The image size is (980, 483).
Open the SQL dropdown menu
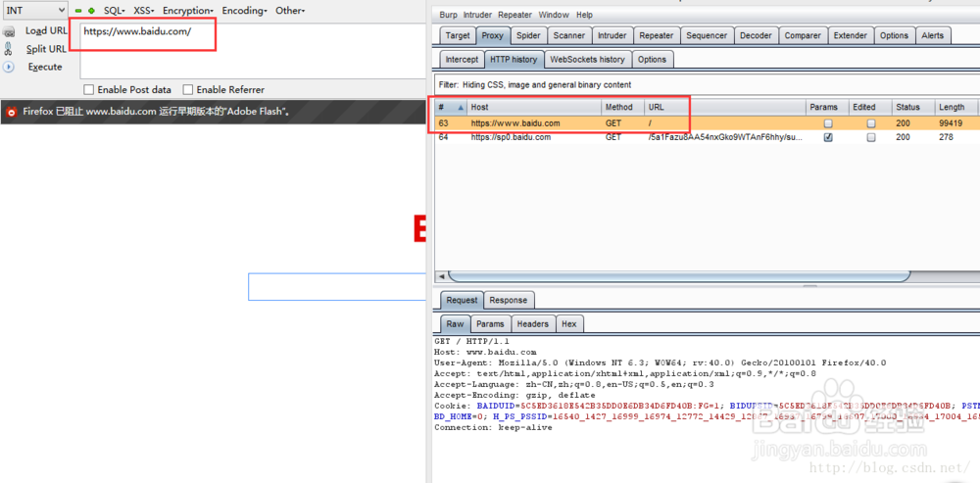[x=115, y=11]
